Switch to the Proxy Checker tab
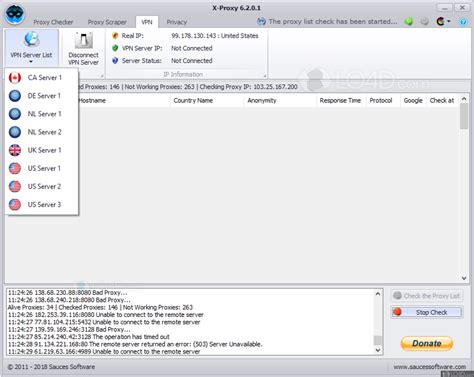The image size is (474, 377). [53, 22]
